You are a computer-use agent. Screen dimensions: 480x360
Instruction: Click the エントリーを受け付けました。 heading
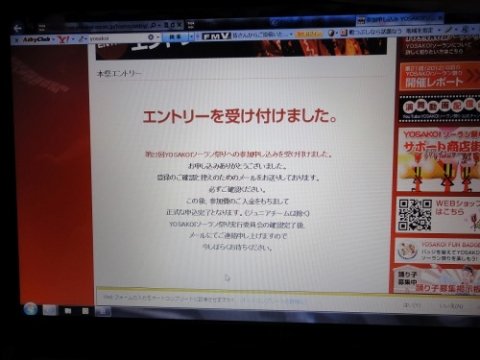tap(239, 116)
